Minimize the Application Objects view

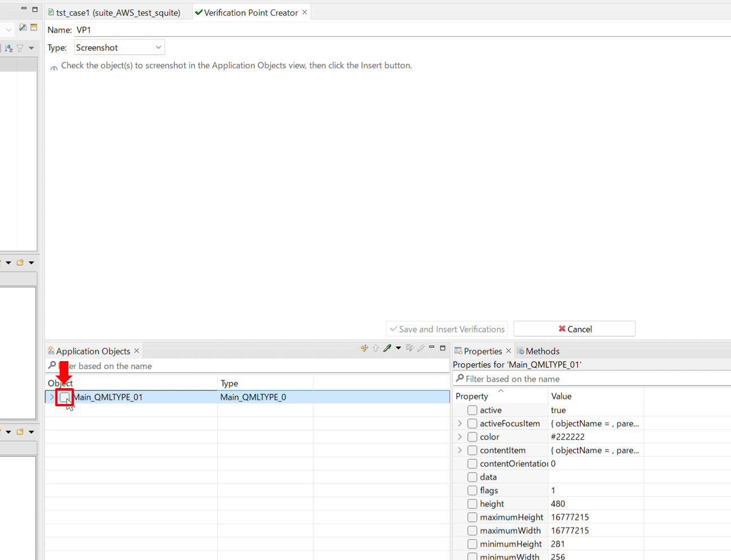(x=432, y=348)
